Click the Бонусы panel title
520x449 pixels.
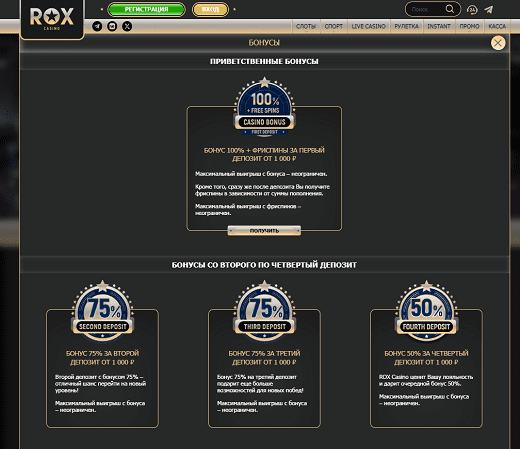[x=264, y=43]
